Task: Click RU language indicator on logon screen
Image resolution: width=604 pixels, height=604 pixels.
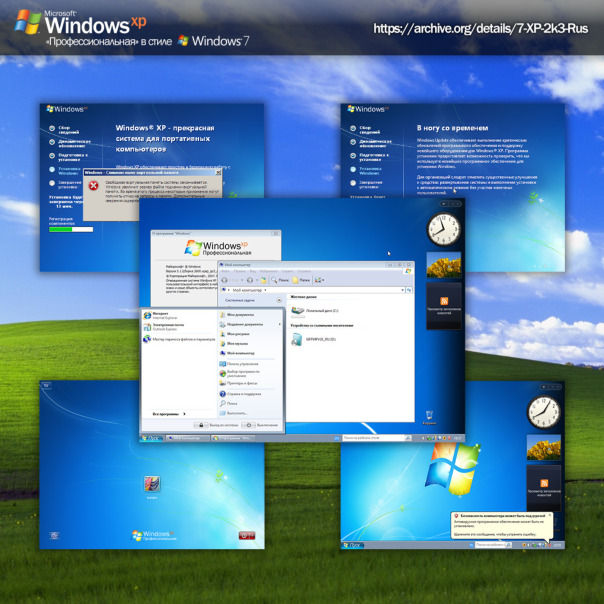Action: tap(46, 385)
